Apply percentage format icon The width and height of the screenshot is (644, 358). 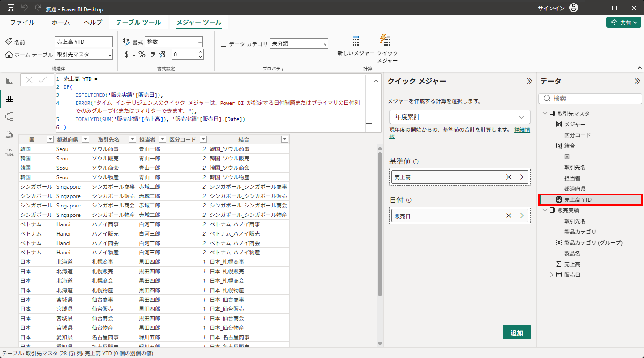click(x=142, y=55)
